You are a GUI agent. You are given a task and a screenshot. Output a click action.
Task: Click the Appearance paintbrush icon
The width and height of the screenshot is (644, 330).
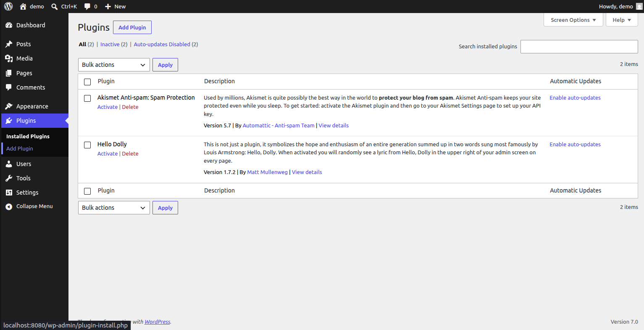click(x=9, y=106)
